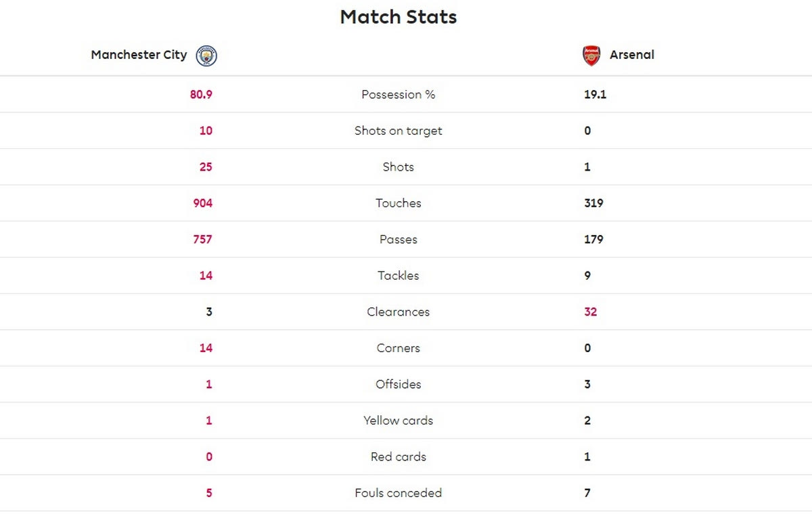
Task: Click Arsenal's 32 clearances value
Action: [591, 312]
